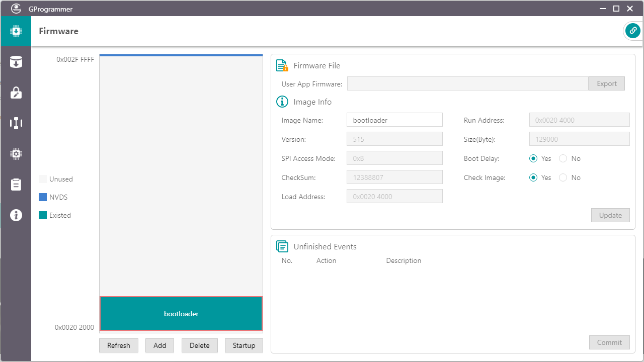
Task: Open the Help info sidebar icon
Action: tap(16, 215)
